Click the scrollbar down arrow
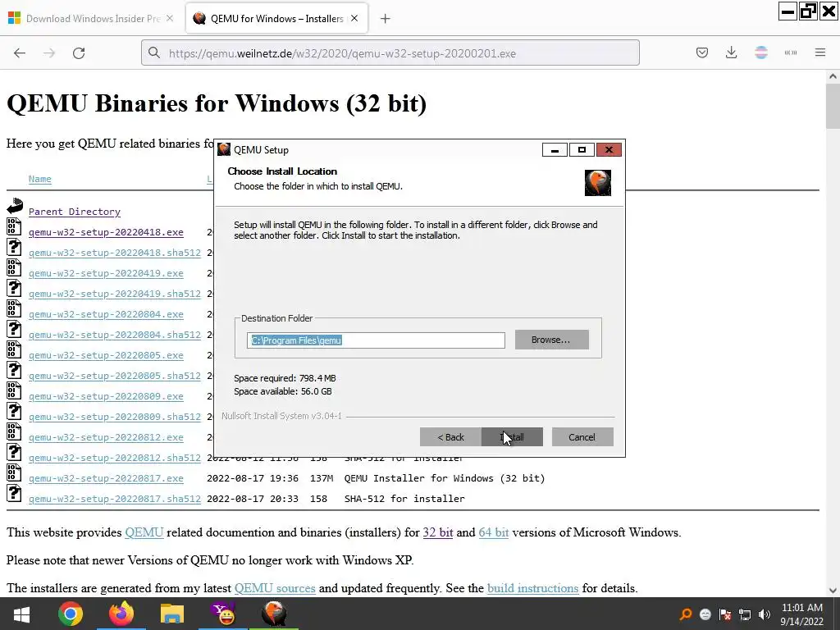This screenshot has height=630, width=840. tap(833, 591)
